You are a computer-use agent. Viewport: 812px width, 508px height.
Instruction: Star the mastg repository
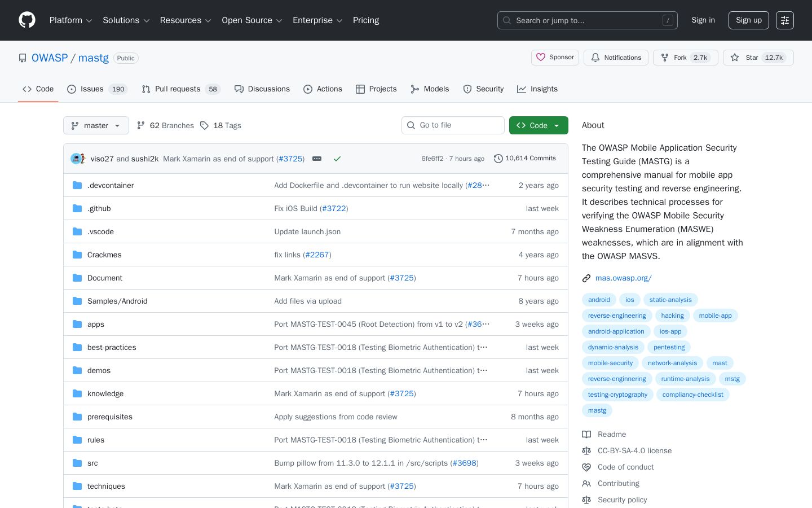point(758,58)
